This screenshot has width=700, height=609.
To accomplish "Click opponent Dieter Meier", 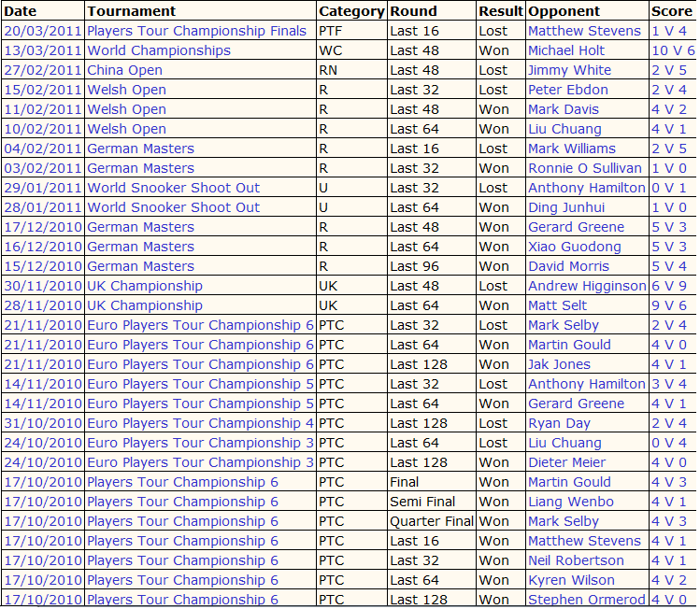I will (x=567, y=462).
